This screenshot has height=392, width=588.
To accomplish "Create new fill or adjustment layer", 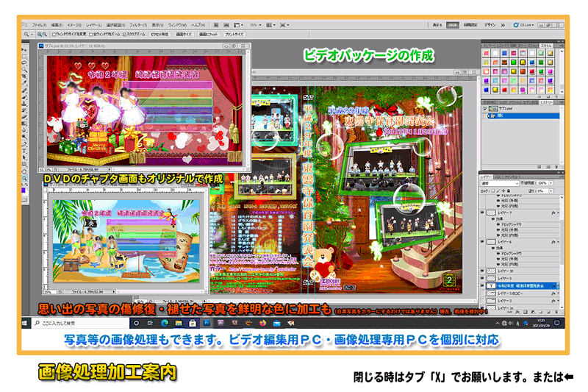I will pyautogui.click(x=534, y=312).
